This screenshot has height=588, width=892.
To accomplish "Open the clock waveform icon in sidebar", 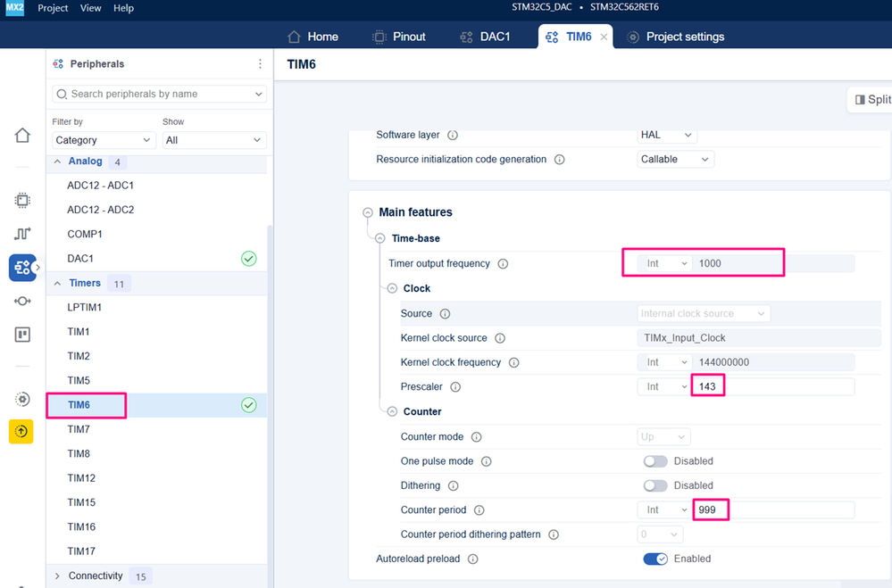I will coord(22,233).
